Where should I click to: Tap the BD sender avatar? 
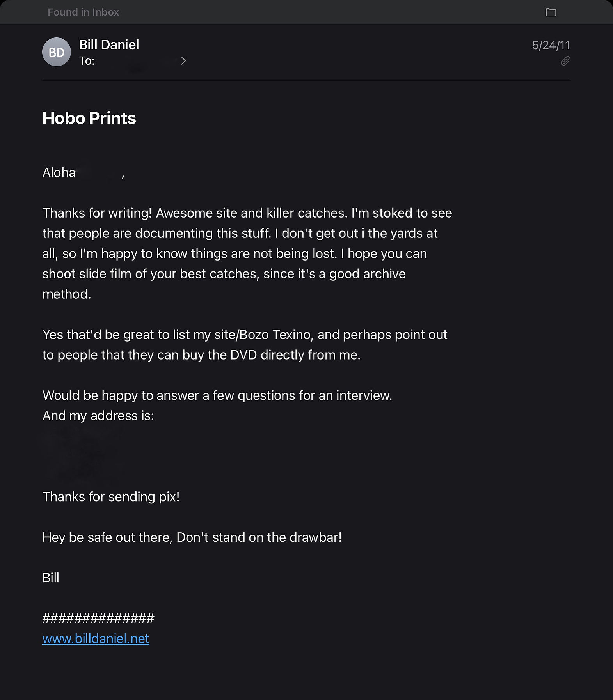click(57, 52)
